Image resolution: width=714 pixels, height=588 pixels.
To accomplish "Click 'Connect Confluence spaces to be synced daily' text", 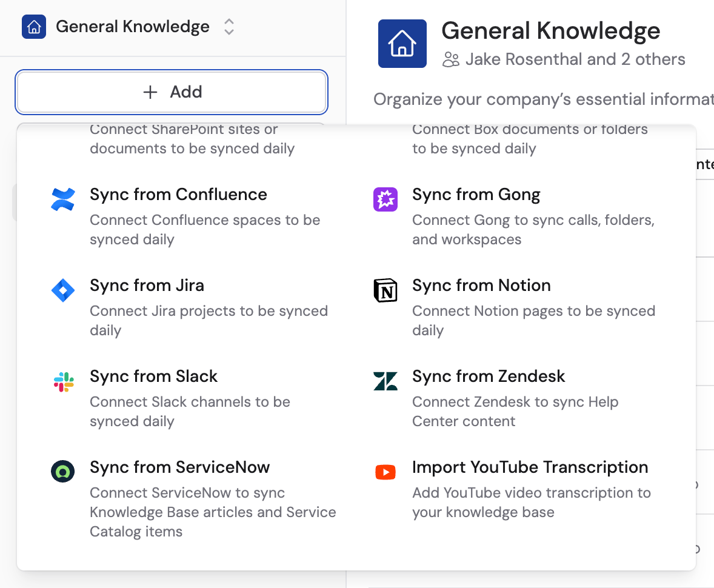I will (x=205, y=230).
